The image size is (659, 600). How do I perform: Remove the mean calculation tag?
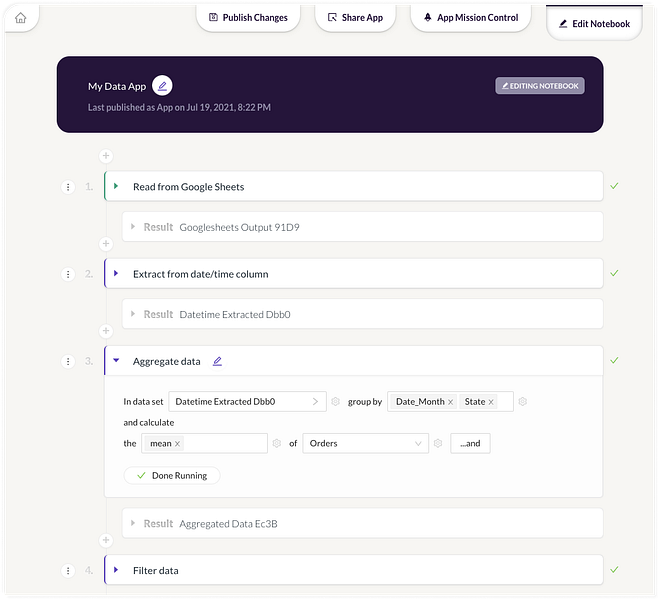click(x=177, y=444)
